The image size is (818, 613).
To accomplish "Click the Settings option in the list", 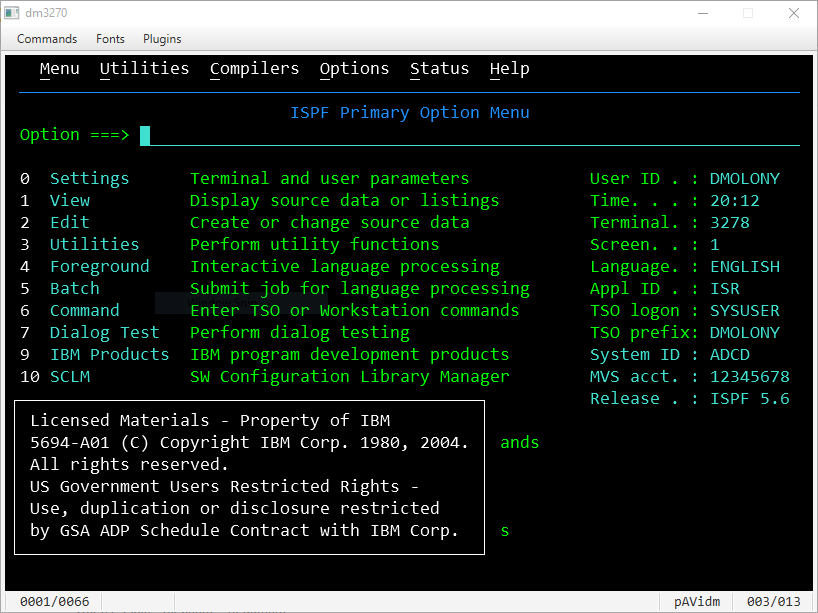I will point(89,179).
